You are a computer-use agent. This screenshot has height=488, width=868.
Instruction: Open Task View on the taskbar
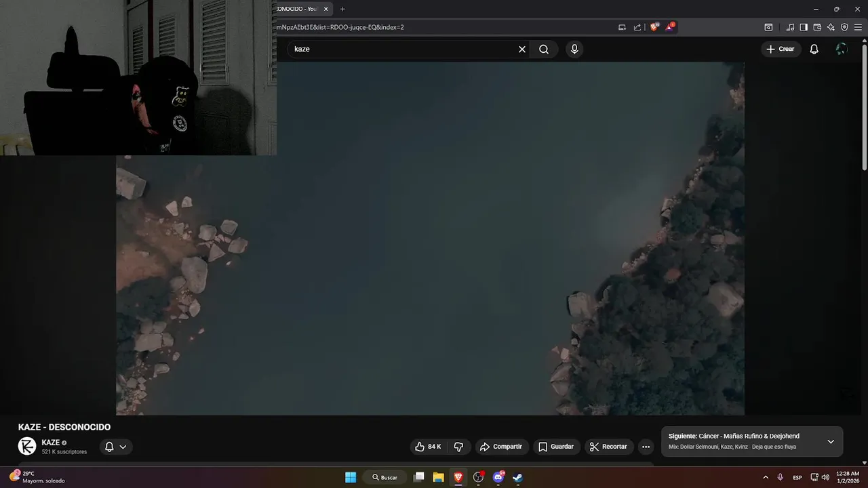tap(419, 477)
